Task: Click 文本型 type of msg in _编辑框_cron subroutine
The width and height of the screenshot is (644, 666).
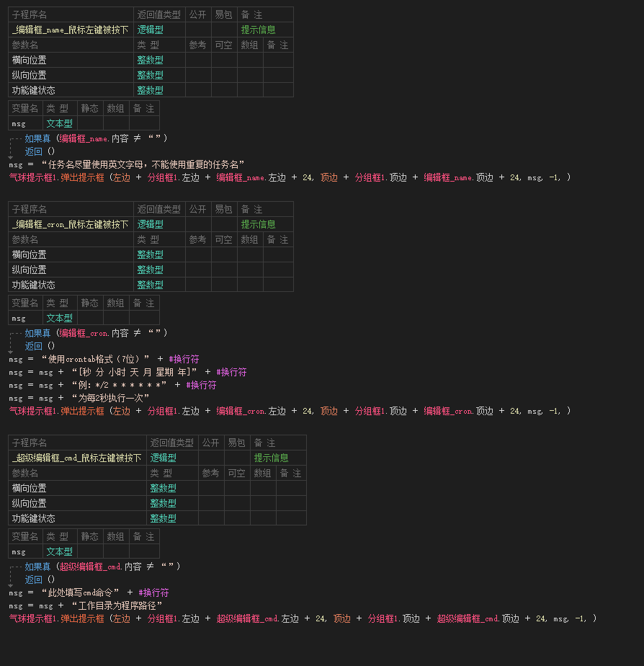Action: pyautogui.click(x=60, y=318)
